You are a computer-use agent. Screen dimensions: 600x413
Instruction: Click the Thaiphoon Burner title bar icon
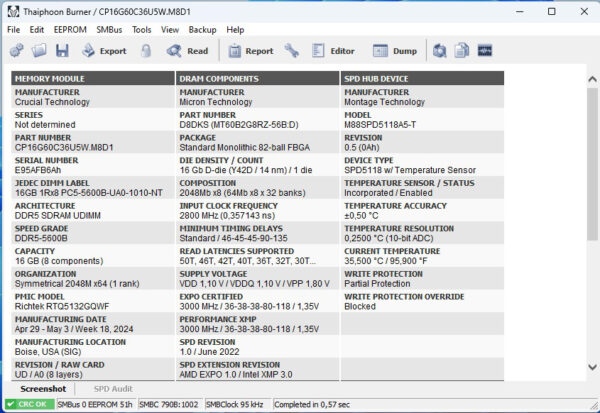[13, 11]
